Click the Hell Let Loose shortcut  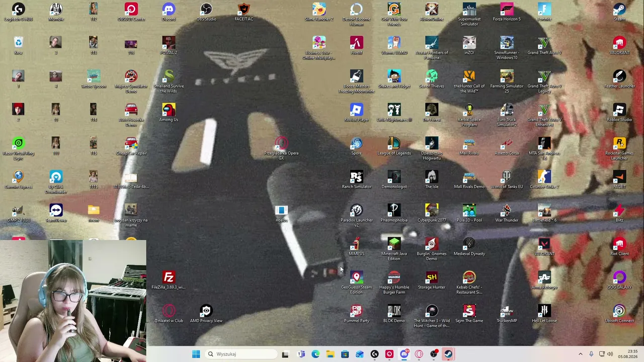point(544,314)
